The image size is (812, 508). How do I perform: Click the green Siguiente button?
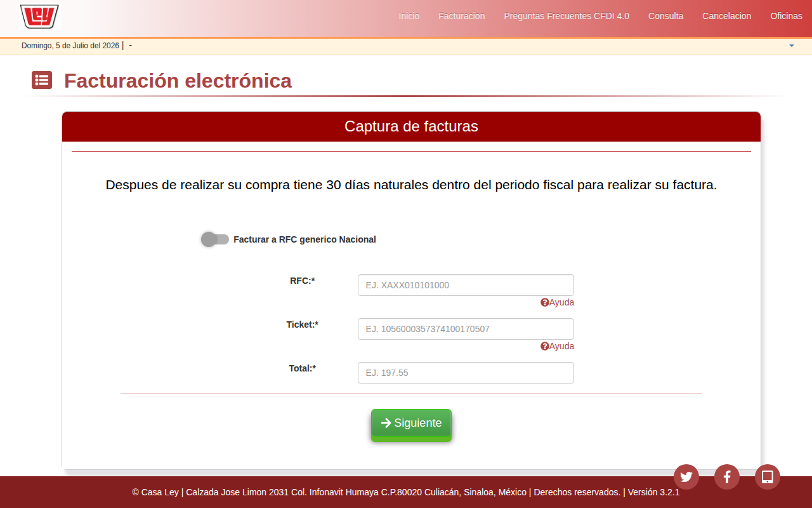(x=411, y=425)
